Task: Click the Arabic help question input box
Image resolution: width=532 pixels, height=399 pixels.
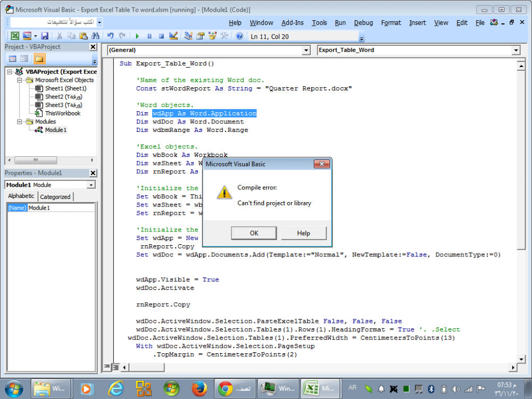Action: [54, 22]
